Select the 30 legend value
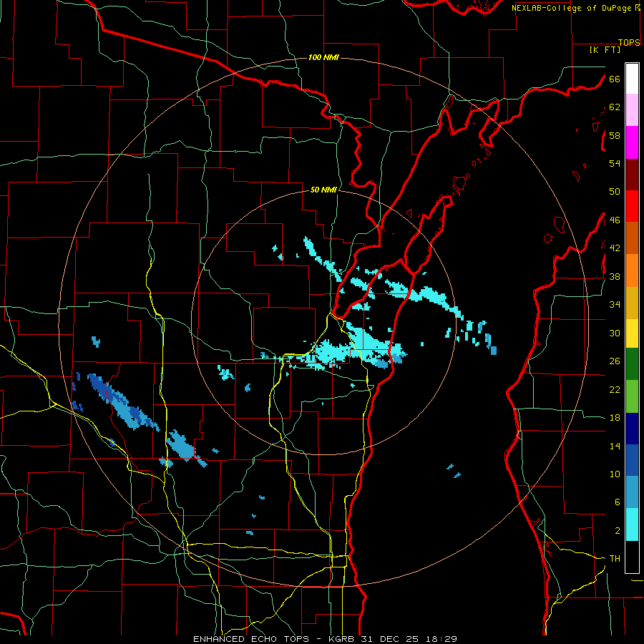This screenshot has width=644, height=644. tap(615, 333)
